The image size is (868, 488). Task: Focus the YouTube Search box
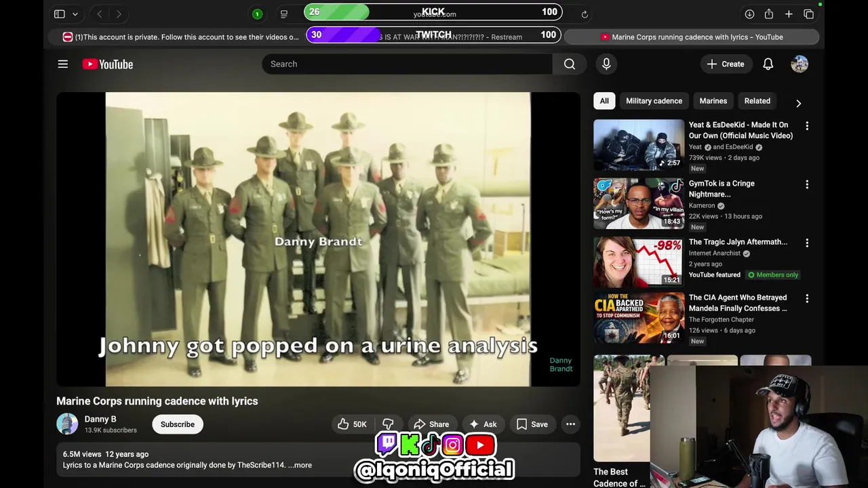coord(407,64)
